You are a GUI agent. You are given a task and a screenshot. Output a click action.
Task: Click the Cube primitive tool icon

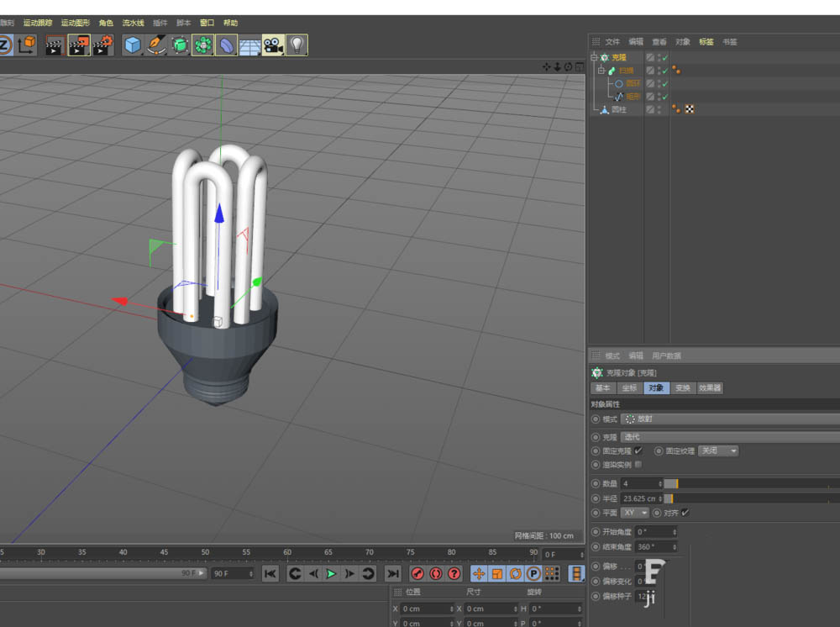click(x=132, y=45)
